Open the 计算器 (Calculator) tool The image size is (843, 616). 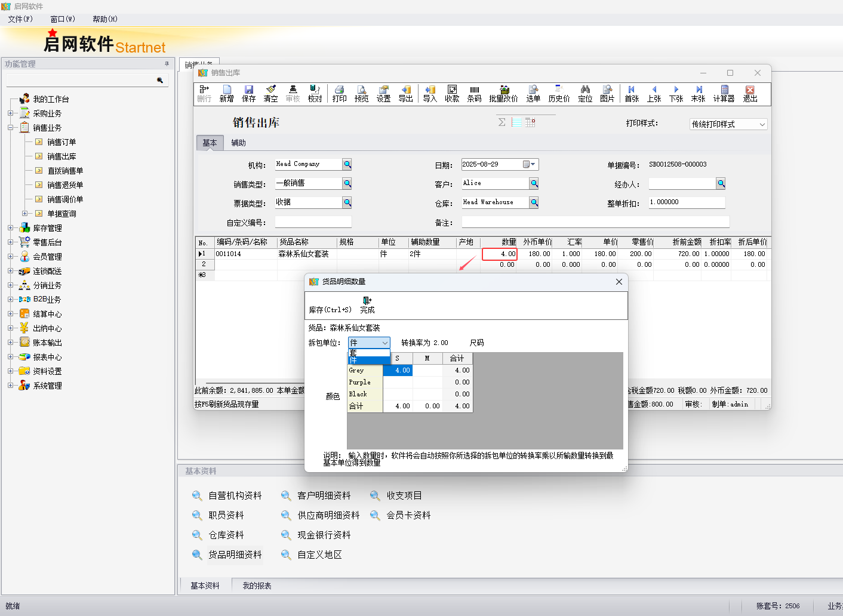click(724, 94)
